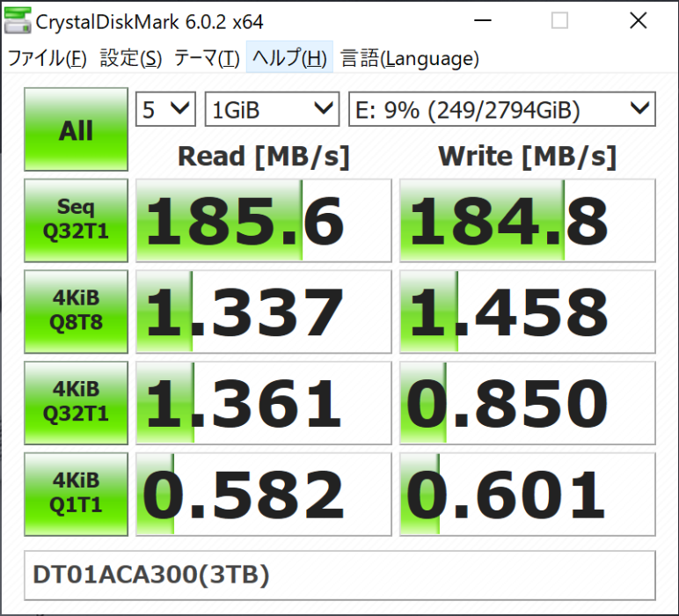Select the Seq write result 184.8
679x616 pixels.
[x=528, y=221]
